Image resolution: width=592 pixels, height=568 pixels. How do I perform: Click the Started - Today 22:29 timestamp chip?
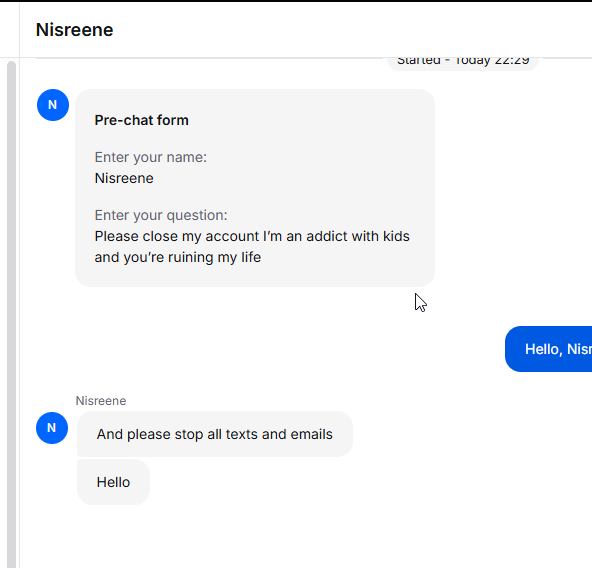463,63
